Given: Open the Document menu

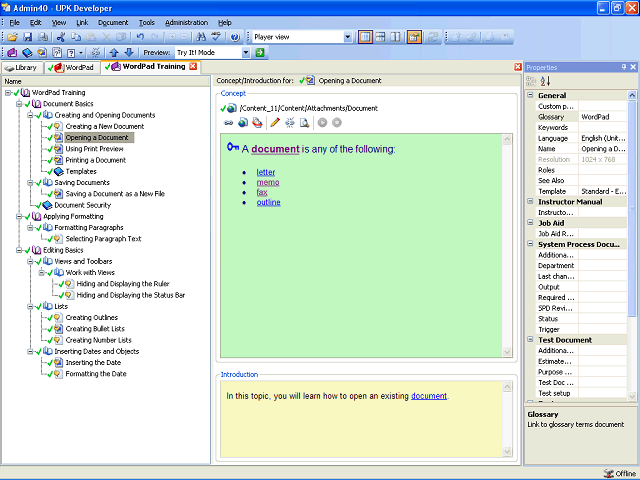Looking at the screenshot, I should [x=113, y=23].
